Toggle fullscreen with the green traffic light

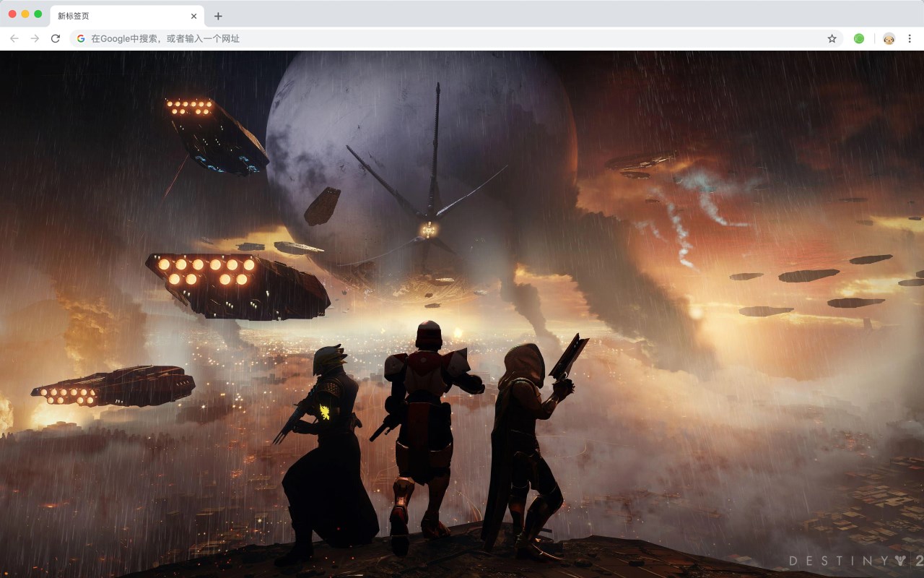(38, 13)
